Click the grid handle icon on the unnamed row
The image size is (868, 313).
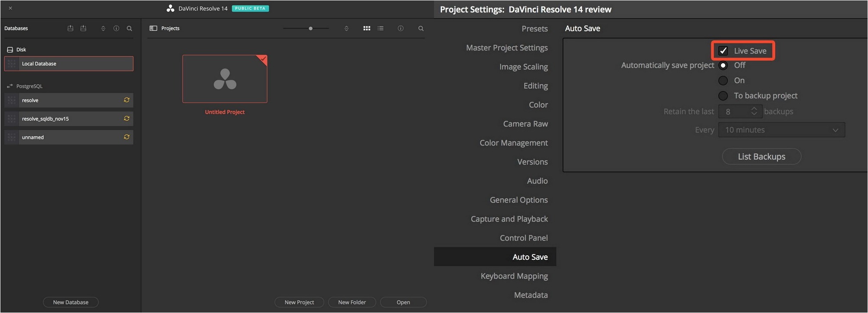coord(12,137)
